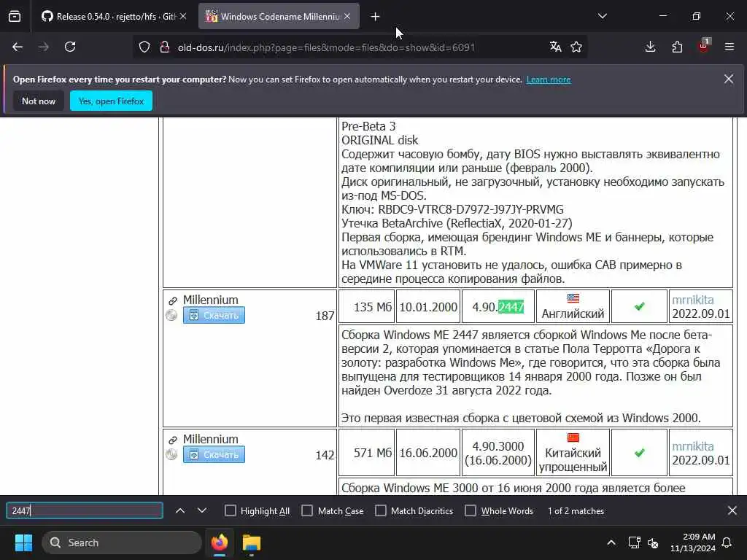
Task: Enable Match Case checkbox
Action: click(307, 510)
